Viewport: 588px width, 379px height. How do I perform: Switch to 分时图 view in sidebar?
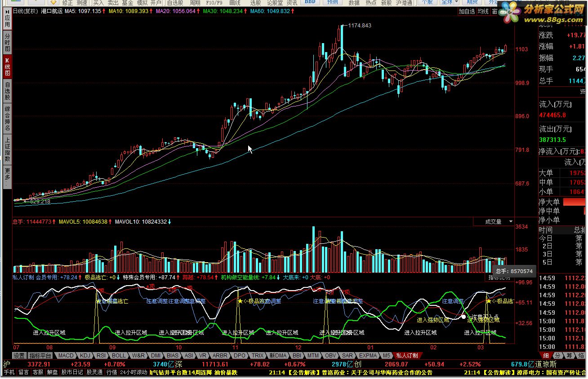[7, 42]
